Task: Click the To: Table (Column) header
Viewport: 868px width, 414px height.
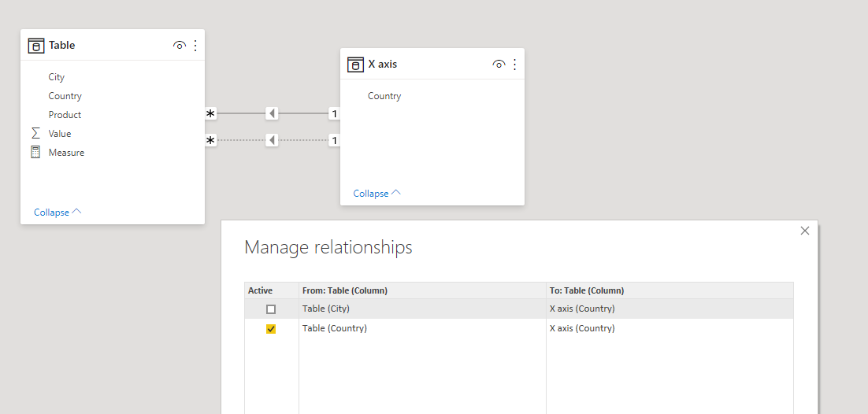Action: tap(587, 290)
